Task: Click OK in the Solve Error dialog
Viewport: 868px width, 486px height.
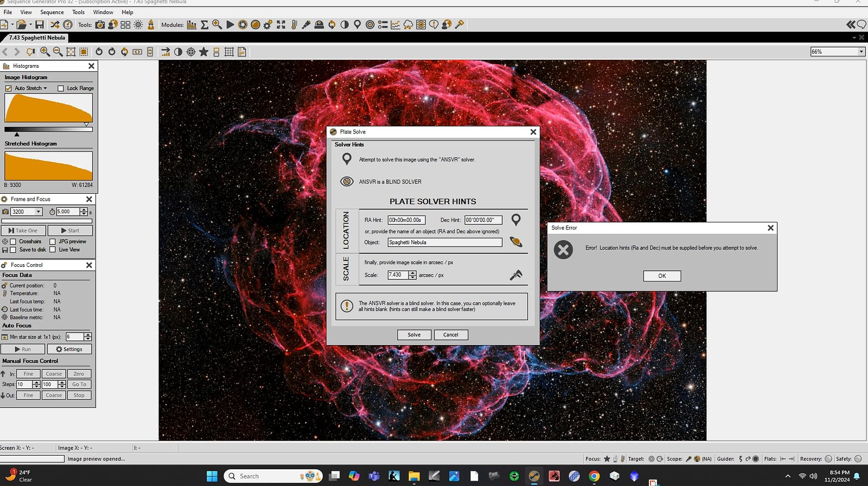Action: point(662,276)
